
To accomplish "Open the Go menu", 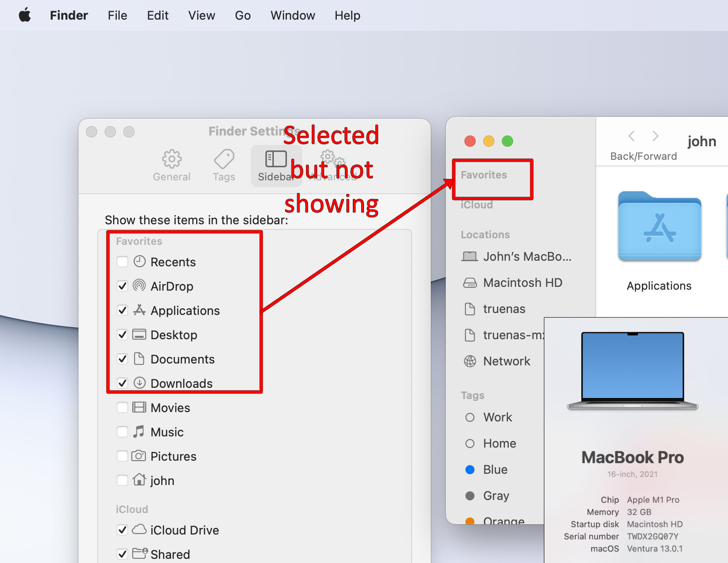I will click(243, 15).
